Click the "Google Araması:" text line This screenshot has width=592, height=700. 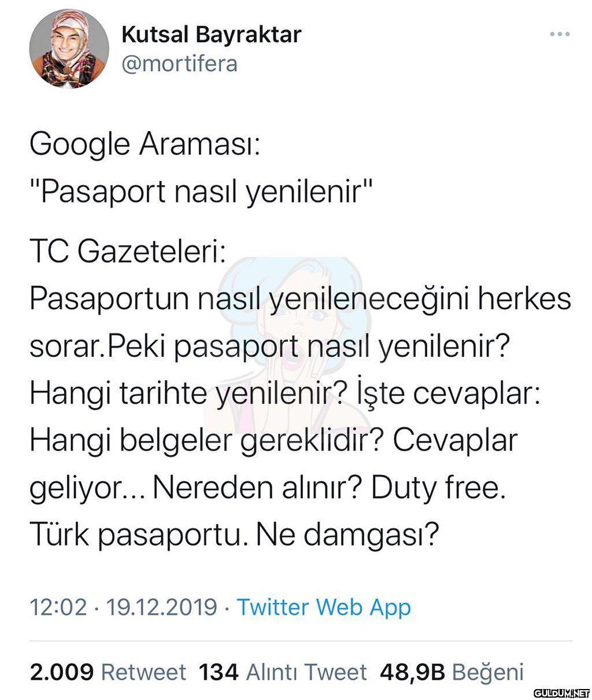pyautogui.click(x=145, y=144)
